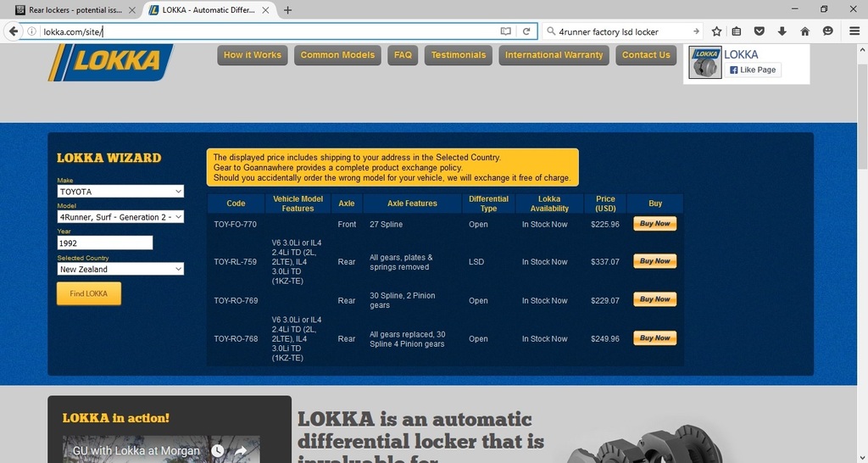Click the TOY-FO-770 code cell

[x=236, y=225]
